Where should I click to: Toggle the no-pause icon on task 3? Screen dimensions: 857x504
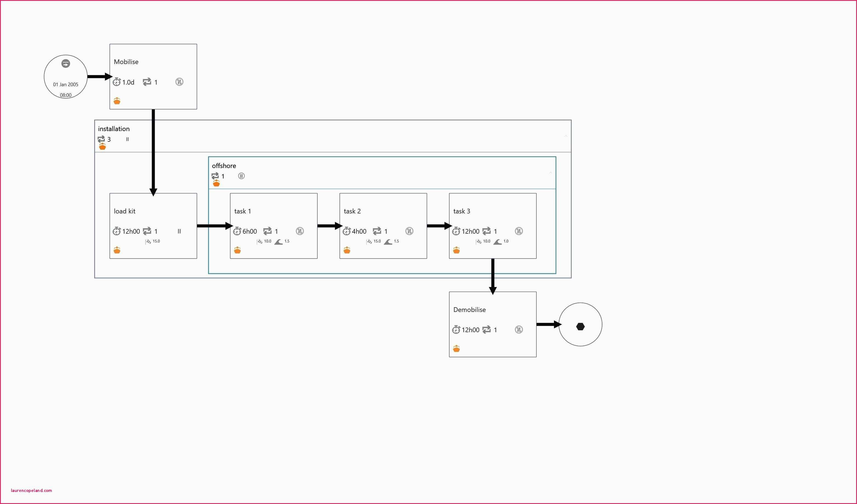[x=519, y=231]
